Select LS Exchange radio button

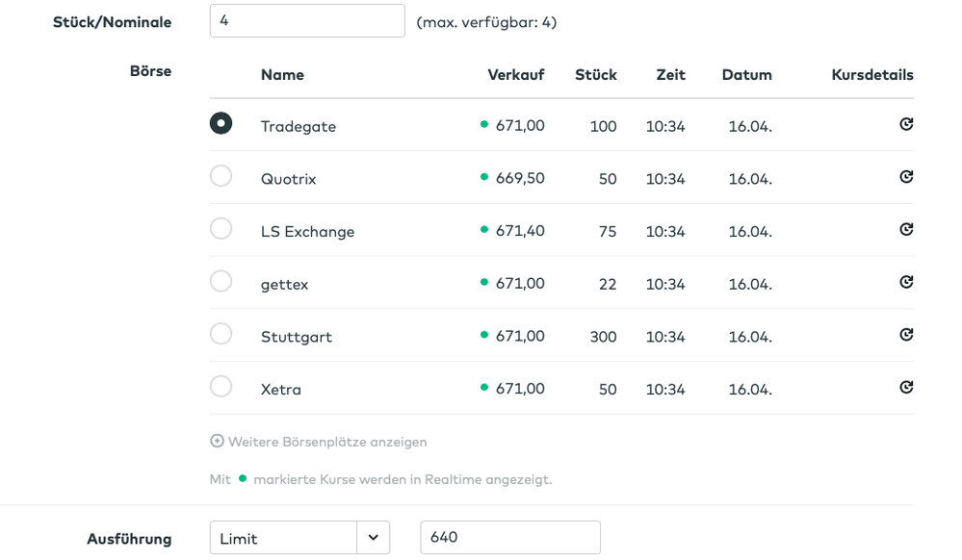pyautogui.click(x=221, y=229)
